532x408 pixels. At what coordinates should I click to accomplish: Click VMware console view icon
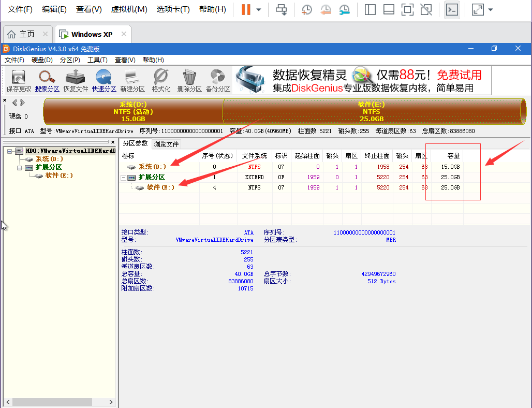(452, 9)
